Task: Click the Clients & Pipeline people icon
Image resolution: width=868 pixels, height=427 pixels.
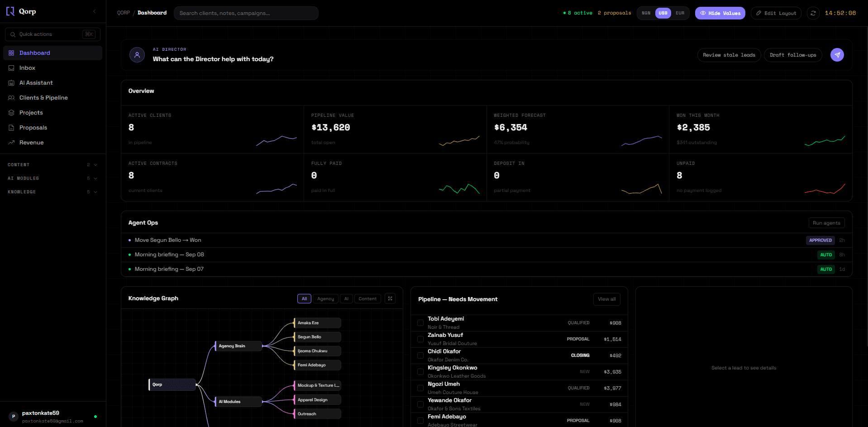Action: pyautogui.click(x=11, y=98)
